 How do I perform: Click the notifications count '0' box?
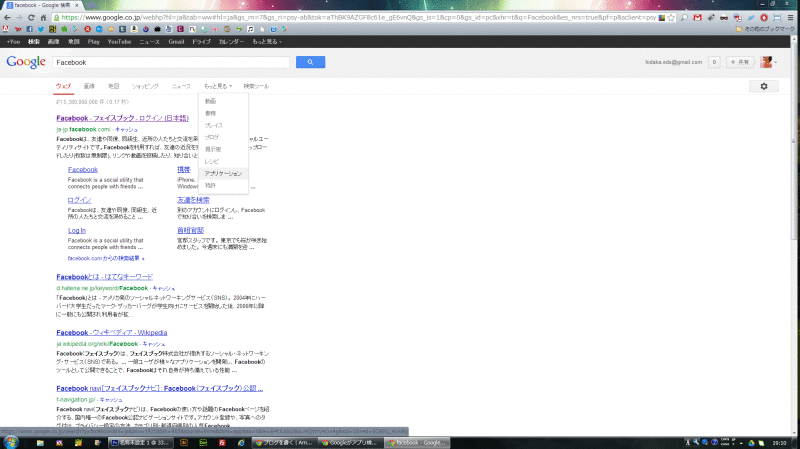pos(714,62)
